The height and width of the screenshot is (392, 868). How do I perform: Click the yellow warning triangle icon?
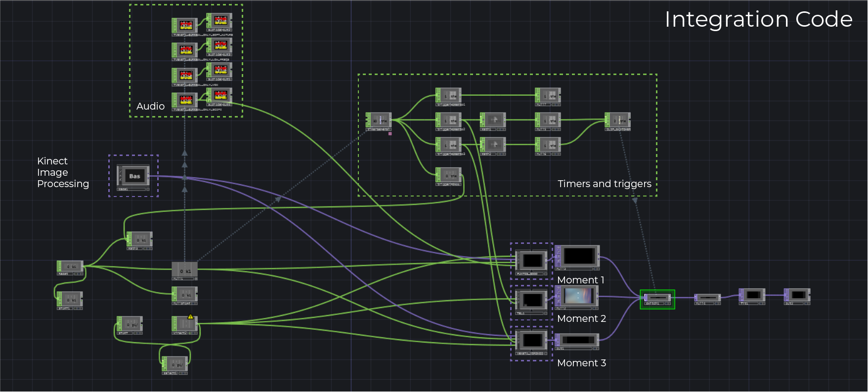191,317
